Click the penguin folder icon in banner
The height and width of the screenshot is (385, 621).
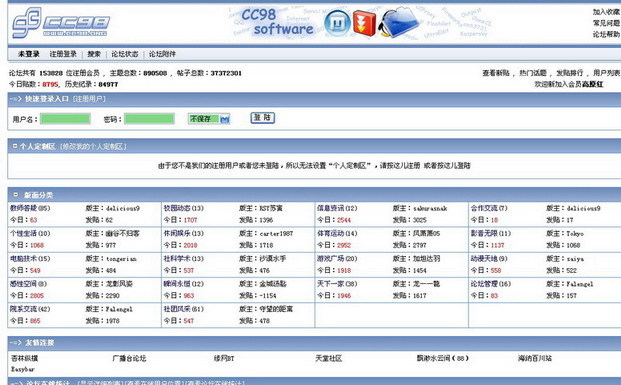400,22
